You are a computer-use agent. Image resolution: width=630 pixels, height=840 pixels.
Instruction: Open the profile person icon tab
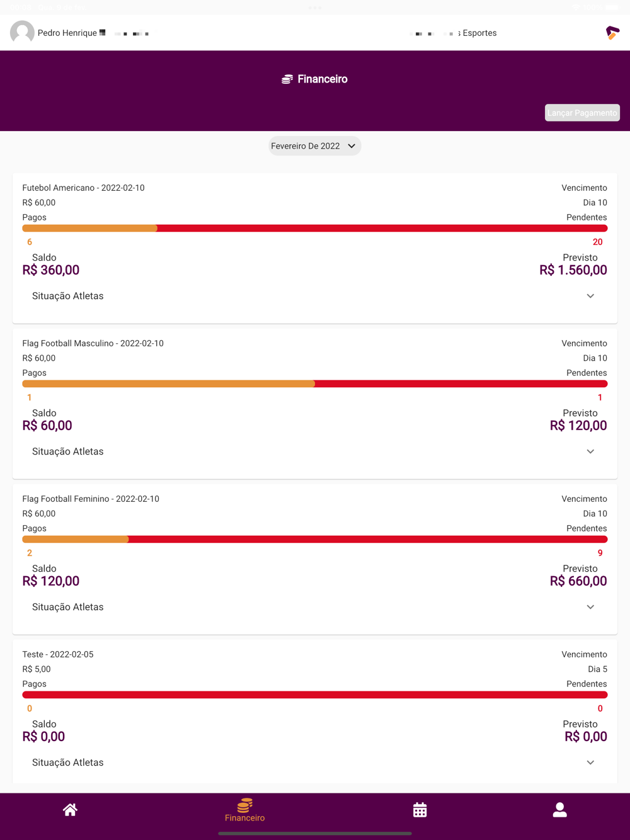[x=559, y=810]
